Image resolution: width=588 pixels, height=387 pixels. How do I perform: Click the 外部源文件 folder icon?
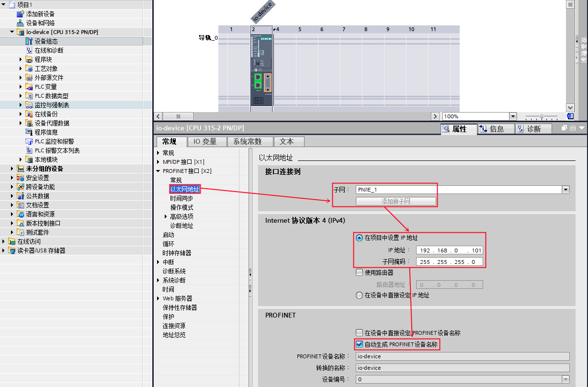pos(29,78)
